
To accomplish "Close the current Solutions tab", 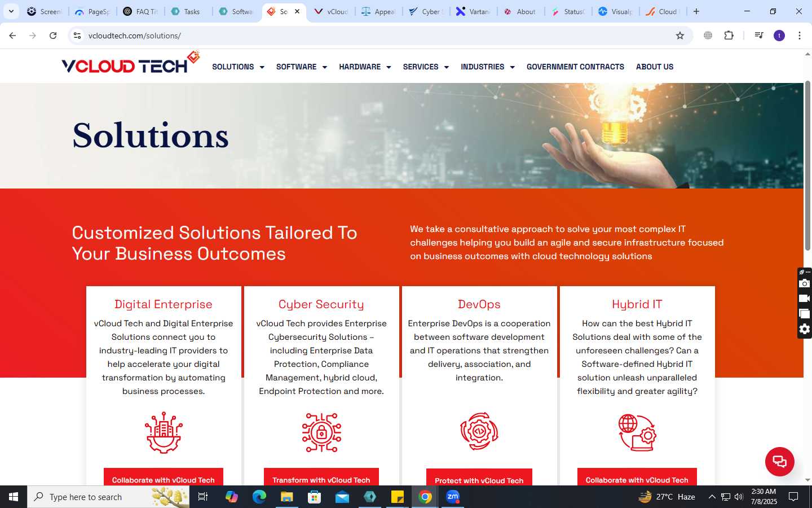I will point(297,11).
